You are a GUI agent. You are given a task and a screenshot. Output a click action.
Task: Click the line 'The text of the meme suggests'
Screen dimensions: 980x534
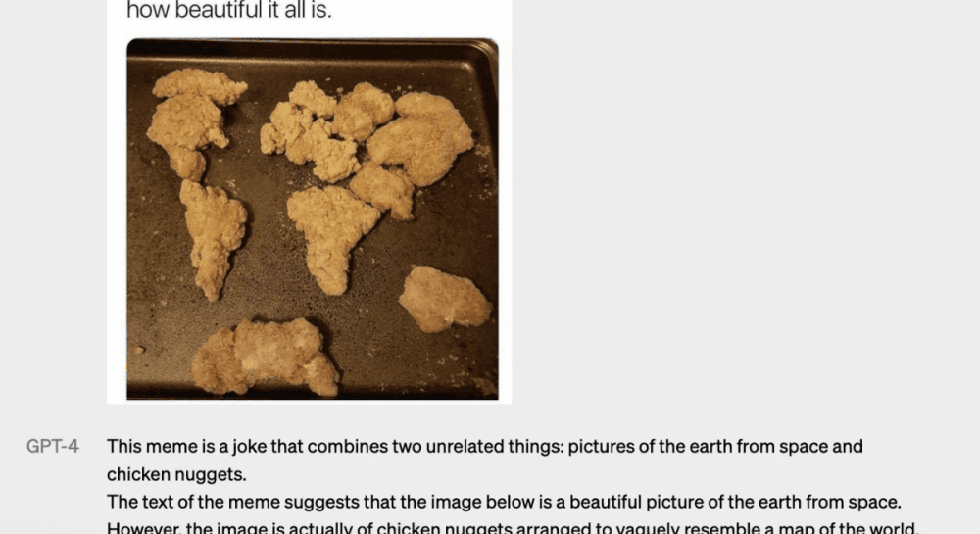tap(504, 502)
